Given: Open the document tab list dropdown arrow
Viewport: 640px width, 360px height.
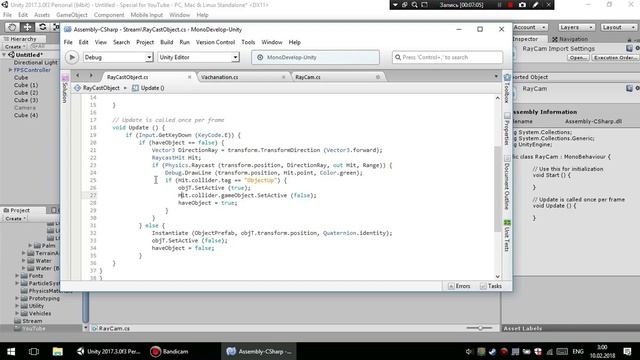Looking at the screenshot, I should [x=496, y=76].
